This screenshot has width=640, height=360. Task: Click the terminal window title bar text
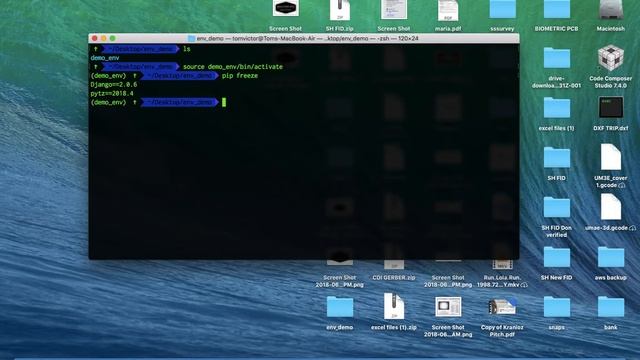(308, 38)
